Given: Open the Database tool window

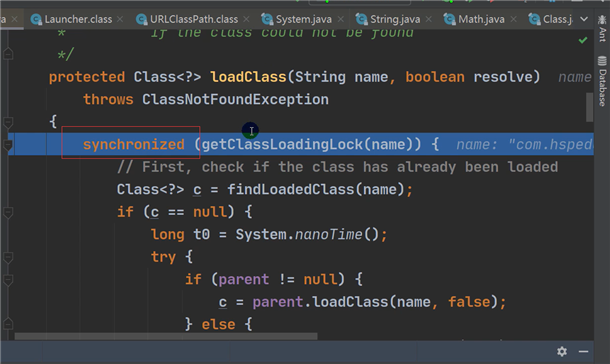Looking at the screenshot, I should coord(602,81).
